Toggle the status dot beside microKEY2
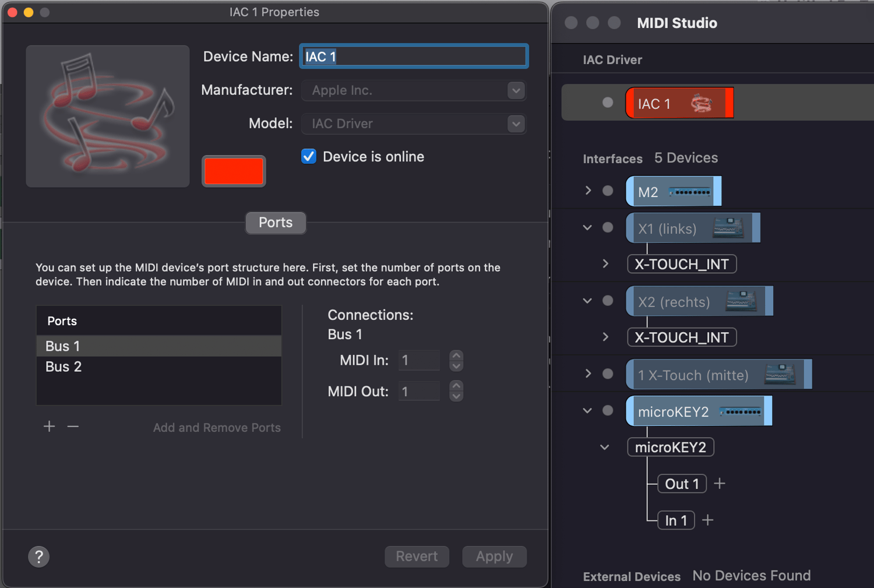 pyautogui.click(x=608, y=410)
